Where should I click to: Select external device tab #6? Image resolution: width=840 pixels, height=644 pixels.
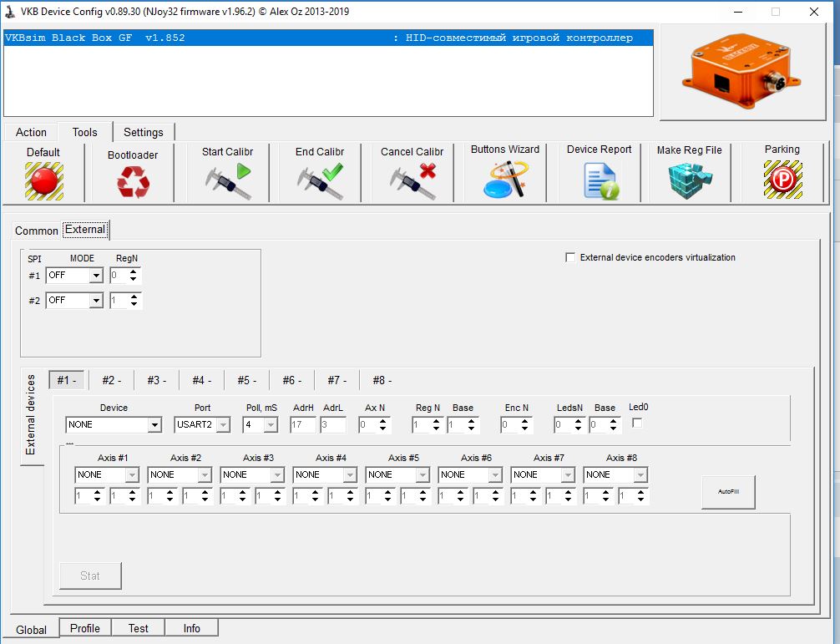(291, 380)
